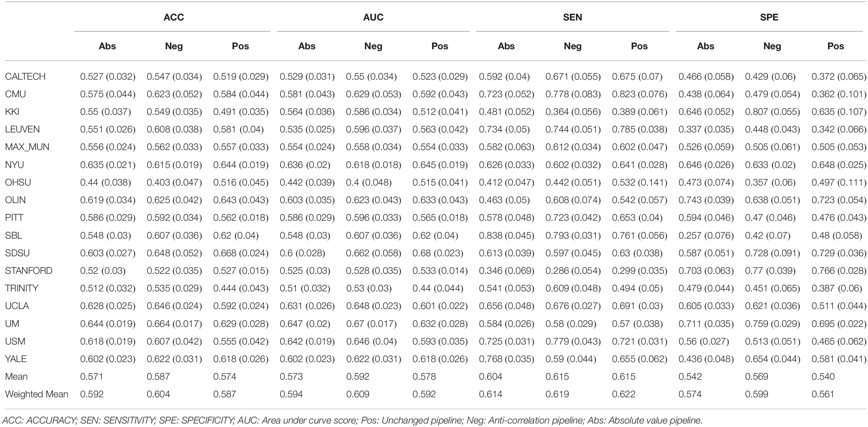This screenshot has height=427, width=868.
Task: Select the CMU row label
Action: click(x=15, y=94)
